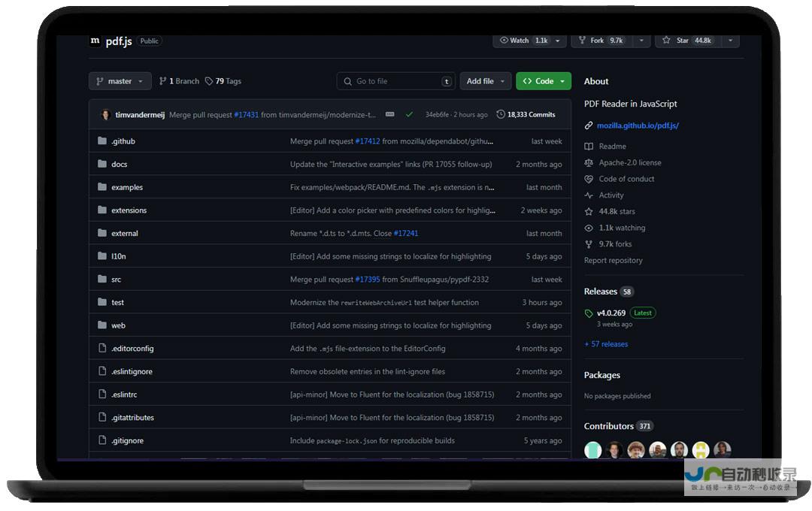
Task: Click the .github folder icon
Action: pyautogui.click(x=102, y=141)
